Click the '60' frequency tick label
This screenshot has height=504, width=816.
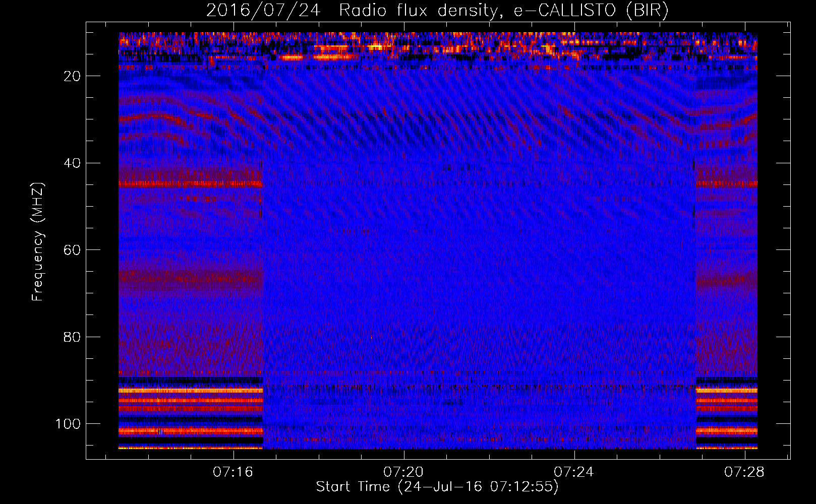click(73, 250)
